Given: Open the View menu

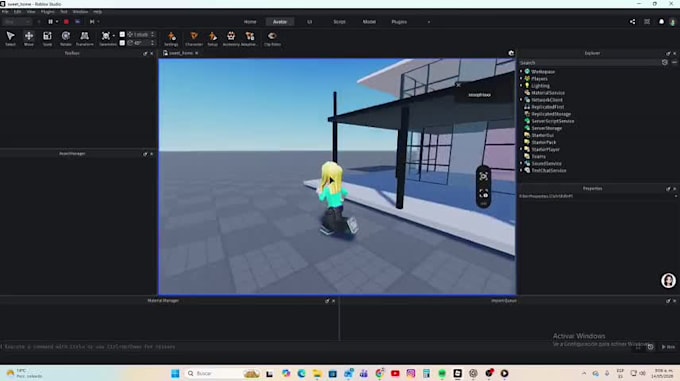Looking at the screenshot, I should click(x=31, y=12).
